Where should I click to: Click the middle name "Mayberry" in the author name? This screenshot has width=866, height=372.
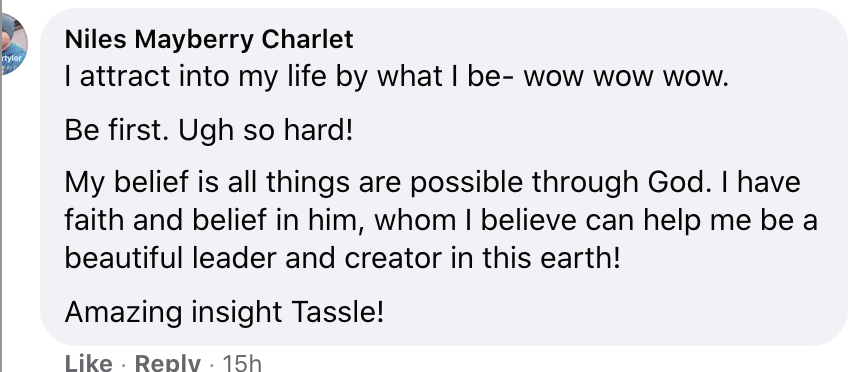pyautogui.click(x=194, y=41)
